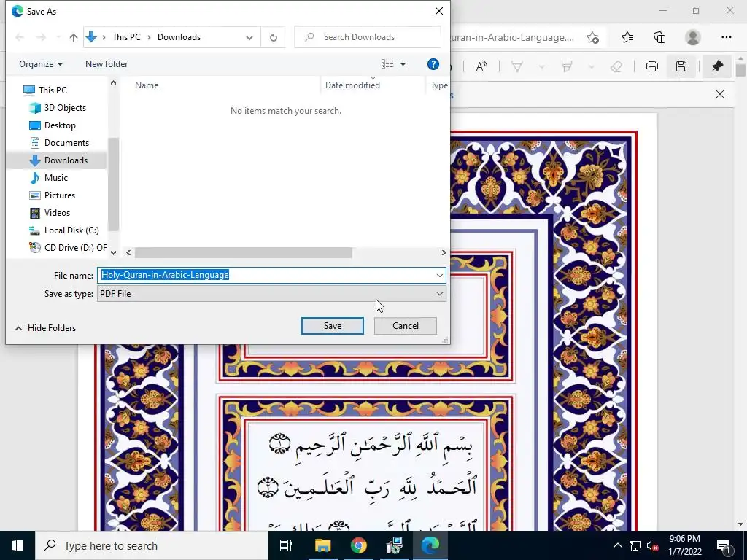The image size is (747, 560).
Task: Click the navigation pane vertical scrollbar thumb
Action: 113,184
